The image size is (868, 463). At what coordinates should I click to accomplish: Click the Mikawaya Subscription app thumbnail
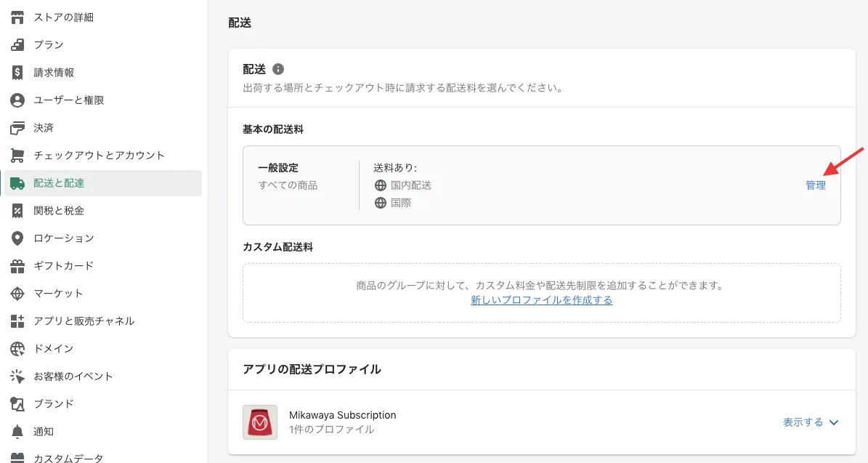click(x=260, y=422)
